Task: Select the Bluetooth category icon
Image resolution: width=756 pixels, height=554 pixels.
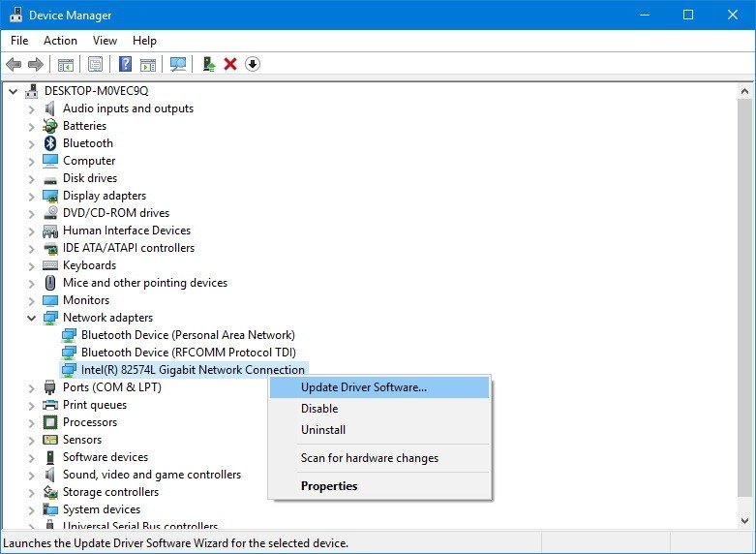Action: [50, 143]
